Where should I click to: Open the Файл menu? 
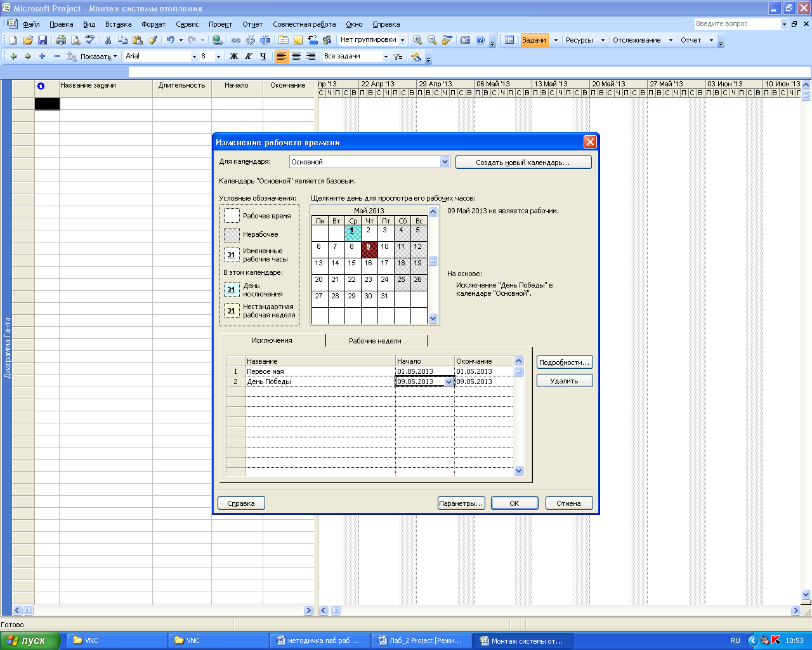31,24
